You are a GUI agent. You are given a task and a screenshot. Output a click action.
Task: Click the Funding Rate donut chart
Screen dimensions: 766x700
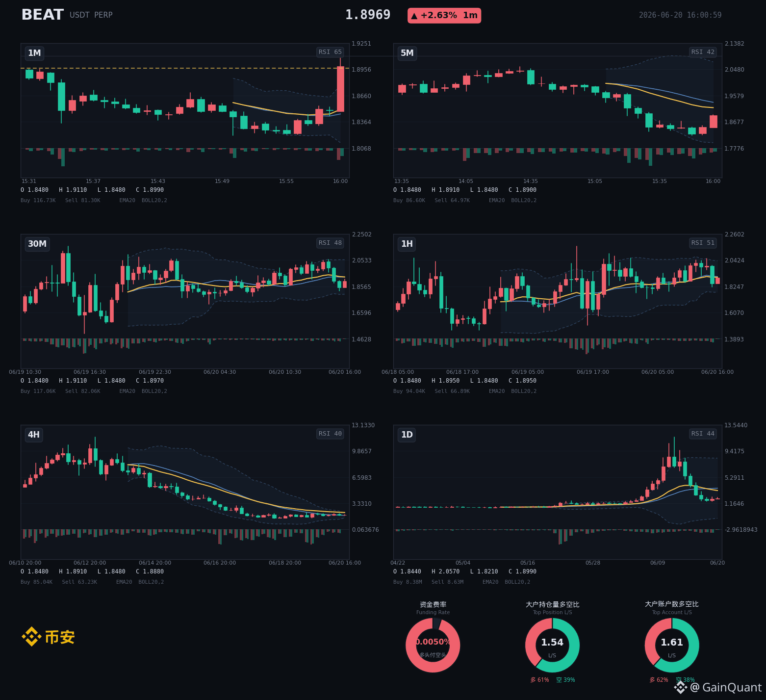tap(433, 645)
